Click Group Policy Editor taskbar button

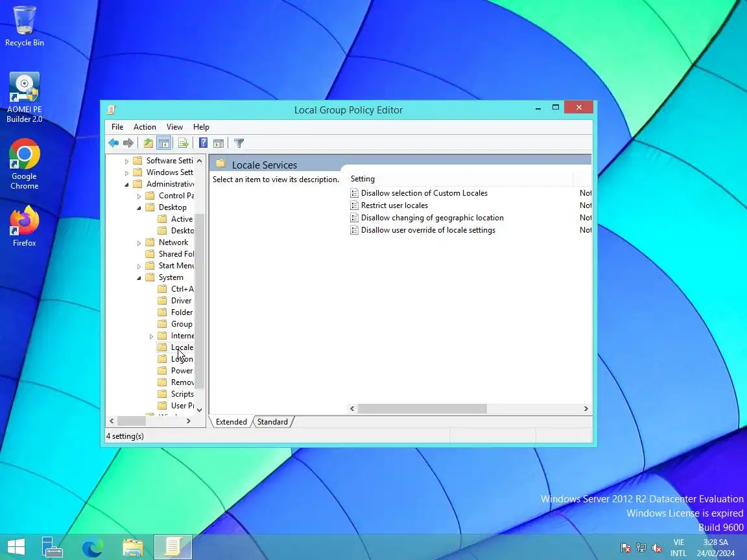tap(173, 547)
